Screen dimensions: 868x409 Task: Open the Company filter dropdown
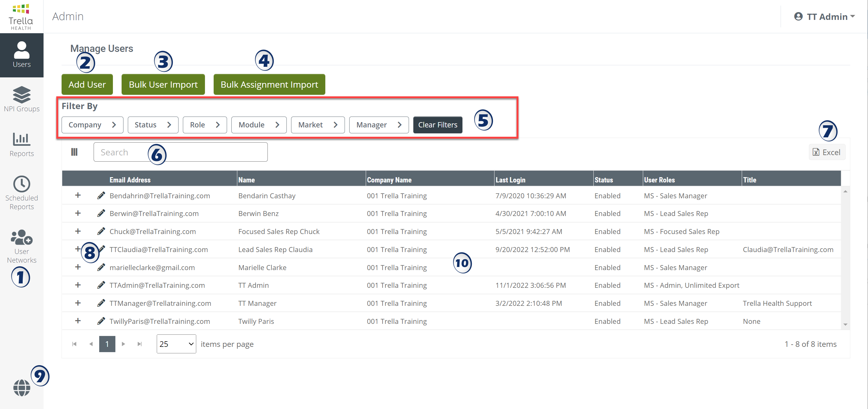(92, 125)
